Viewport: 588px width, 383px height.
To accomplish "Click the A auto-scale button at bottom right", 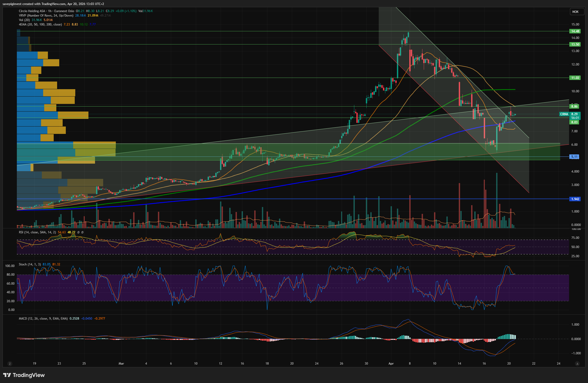I will (577, 364).
